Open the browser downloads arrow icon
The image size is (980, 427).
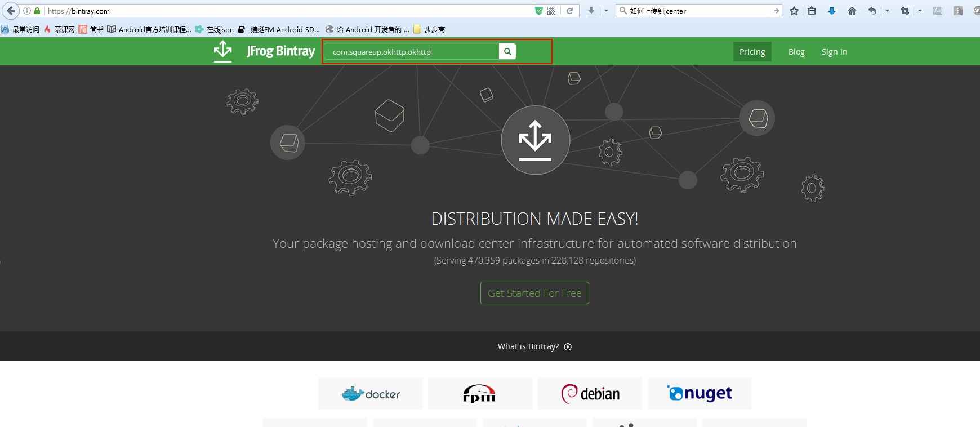(x=591, y=11)
